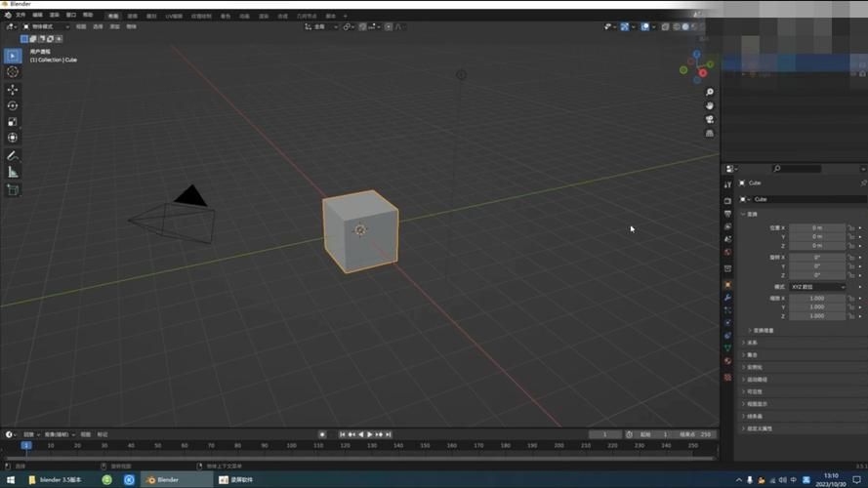Switch to the UV编辑 workspace tab
The image size is (868, 488).
[174, 16]
